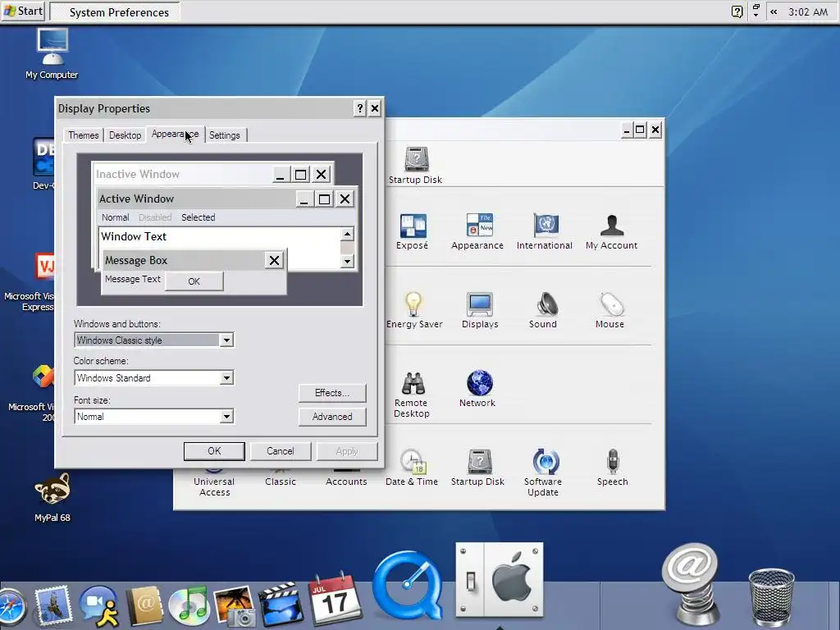This screenshot has height=630, width=840.
Task: Switch to the Themes tab
Action: [84, 135]
